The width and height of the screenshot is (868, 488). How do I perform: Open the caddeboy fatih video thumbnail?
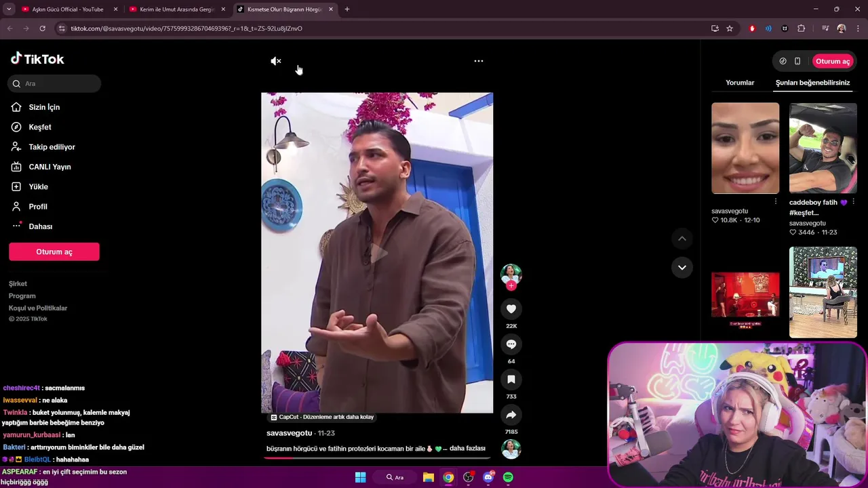(x=823, y=148)
